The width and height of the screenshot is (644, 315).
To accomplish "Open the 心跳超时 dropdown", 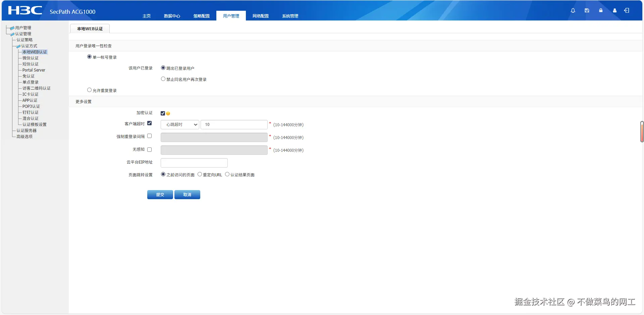I will 180,125.
